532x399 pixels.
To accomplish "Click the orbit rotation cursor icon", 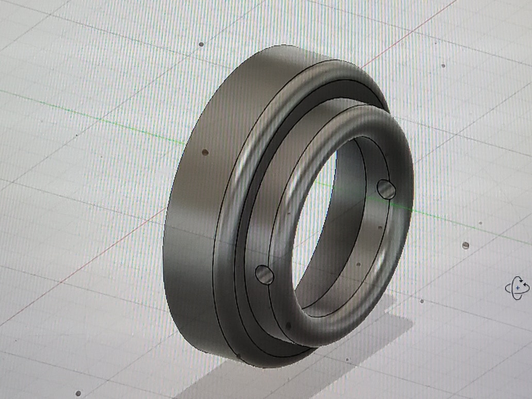I will pyautogui.click(x=517, y=288).
